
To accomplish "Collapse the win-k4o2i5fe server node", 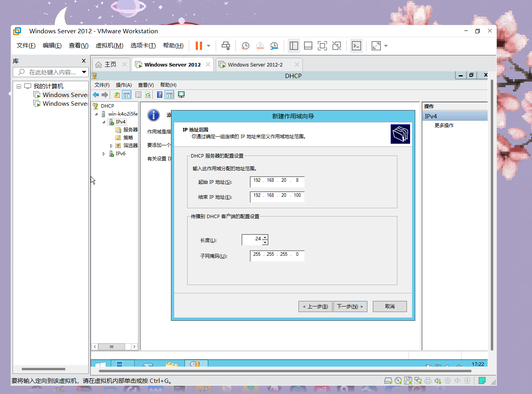I will tap(96, 114).
